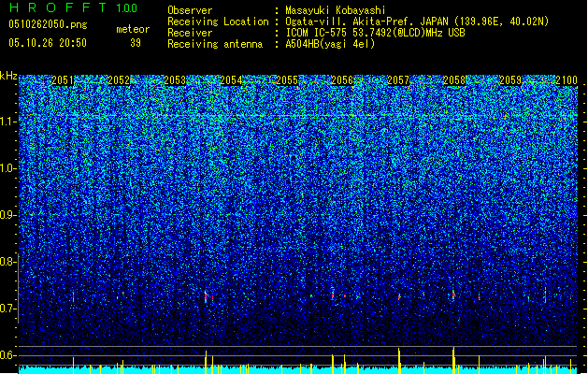Click the meteor count value 39
The height and width of the screenshot is (374, 588).
(136, 43)
